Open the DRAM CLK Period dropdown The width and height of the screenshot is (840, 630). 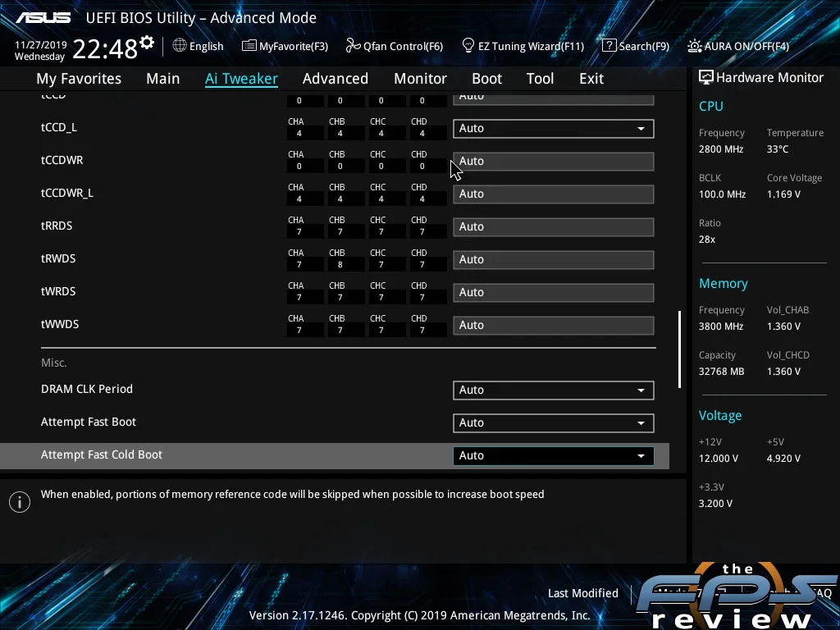(554, 390)
